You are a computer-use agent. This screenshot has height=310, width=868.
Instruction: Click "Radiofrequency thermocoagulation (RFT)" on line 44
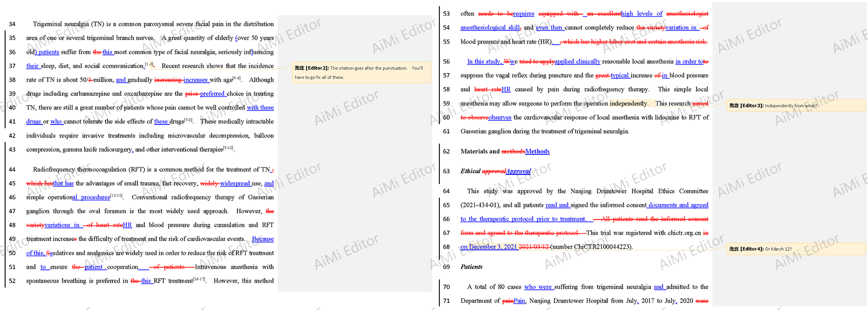(x=89, y=169)
